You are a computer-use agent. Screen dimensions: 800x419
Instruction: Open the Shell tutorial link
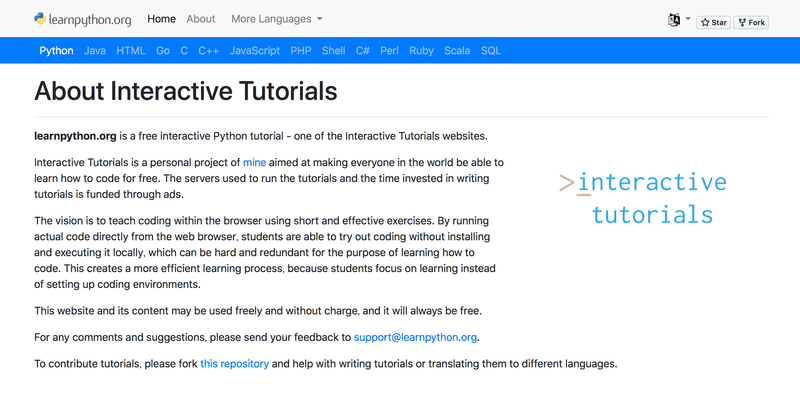pyautogui.click(x=333, y=51)
